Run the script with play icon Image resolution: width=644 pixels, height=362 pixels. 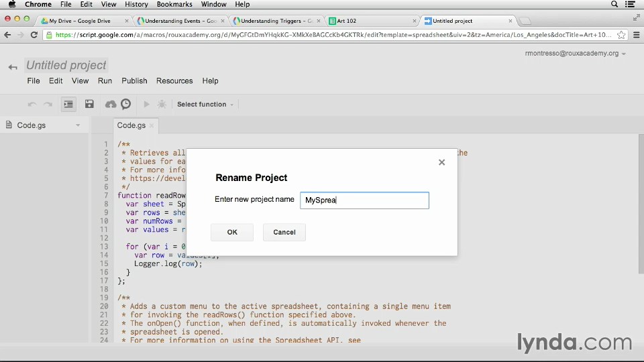[x=146, y=105]
